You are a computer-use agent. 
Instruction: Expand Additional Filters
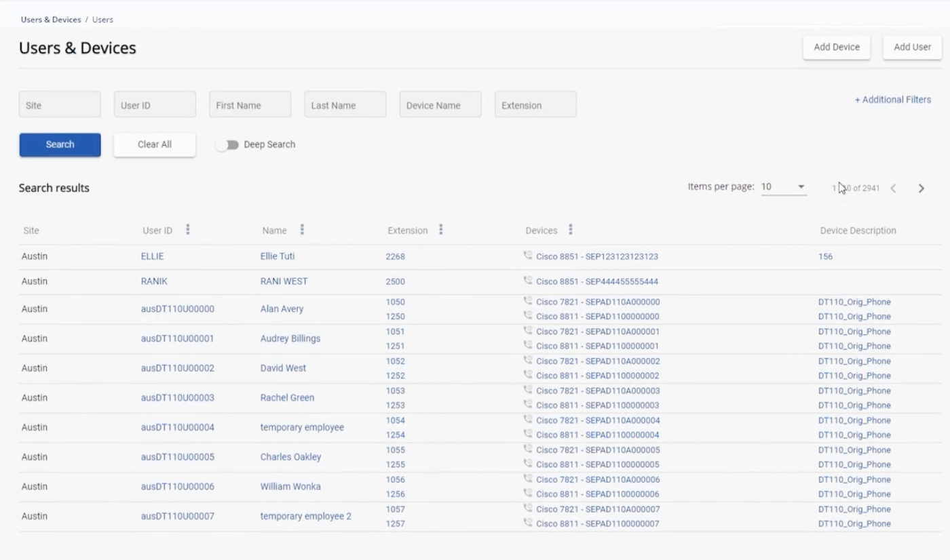tap(892, 100)
